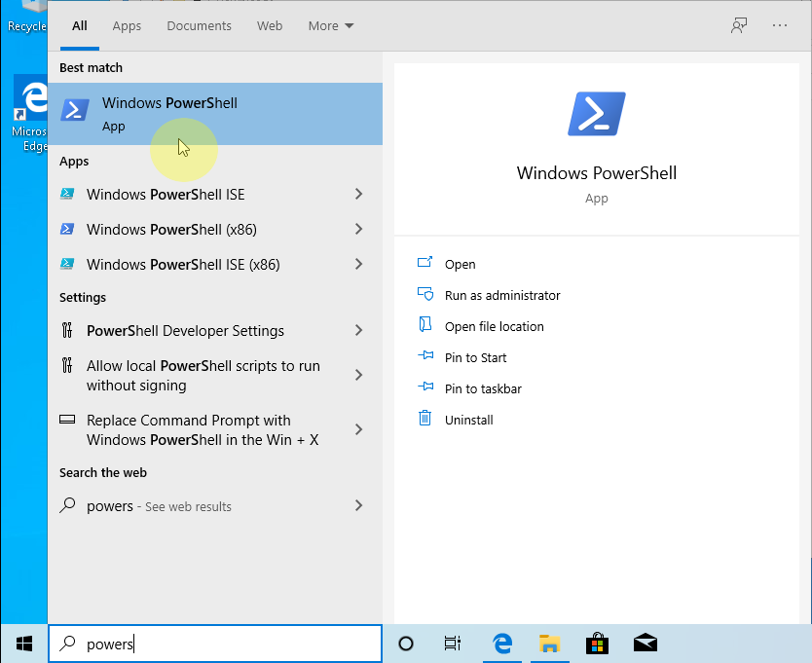Expand Windows PowerShell ISE (x86) chevron

tap(359, 264)
